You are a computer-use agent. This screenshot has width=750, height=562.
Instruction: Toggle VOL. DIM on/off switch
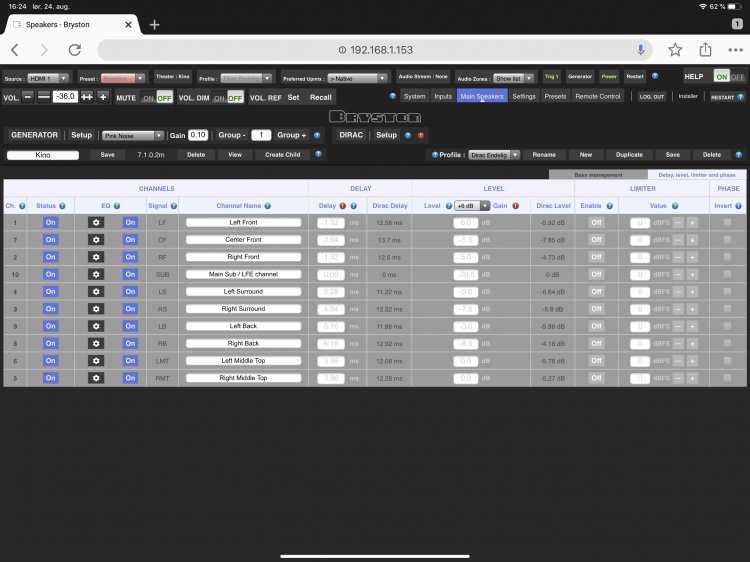pos(228,98)
